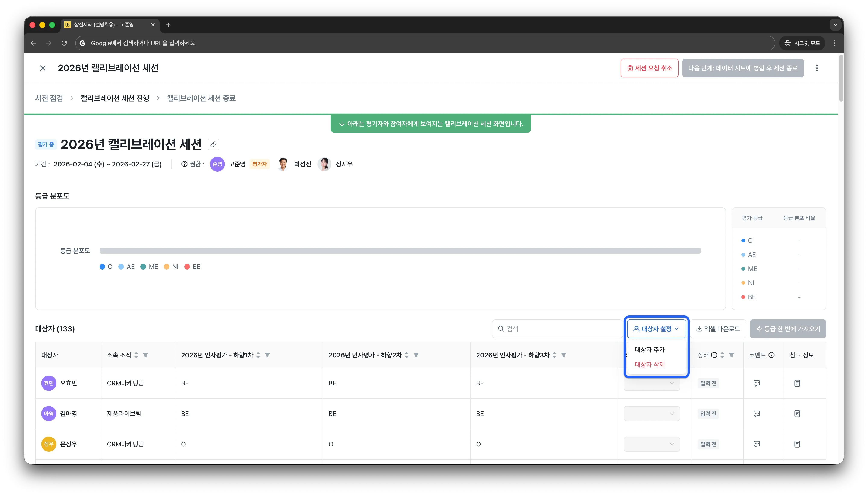Click 등급 한 번에 가져오기 button
The image size is (868, 496).
coord(788,329)
